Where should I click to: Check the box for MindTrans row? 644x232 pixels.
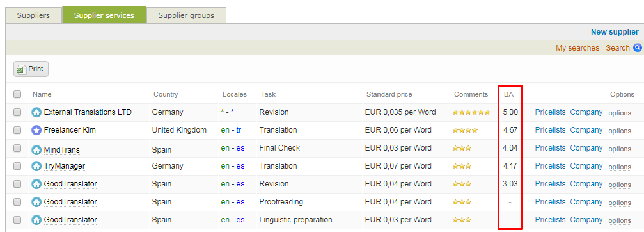click(17, 148)
